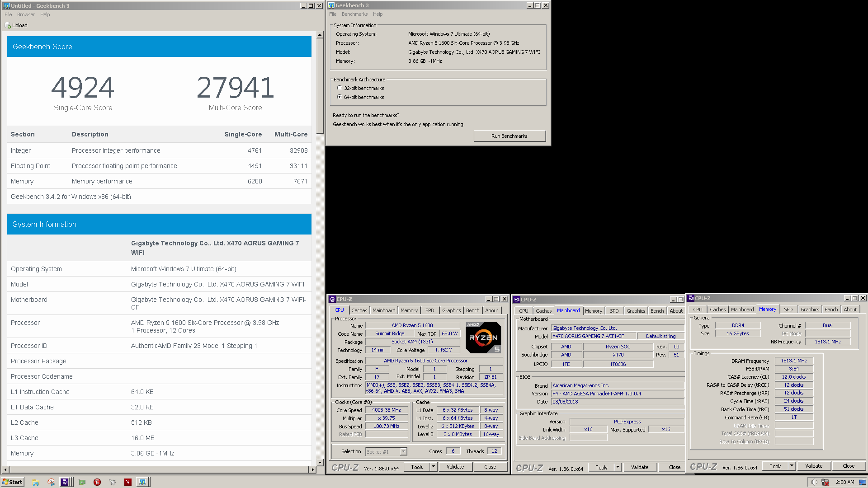This screenshot has height=488, width=868.
Task: Click the disconnected network tray icon
Action: click(826, 482)
